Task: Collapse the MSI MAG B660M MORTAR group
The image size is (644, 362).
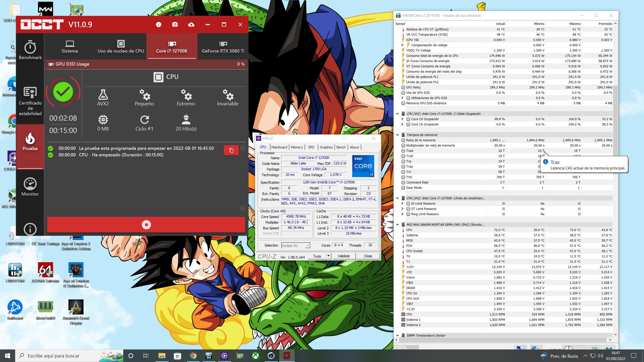Action: (397, 224)
